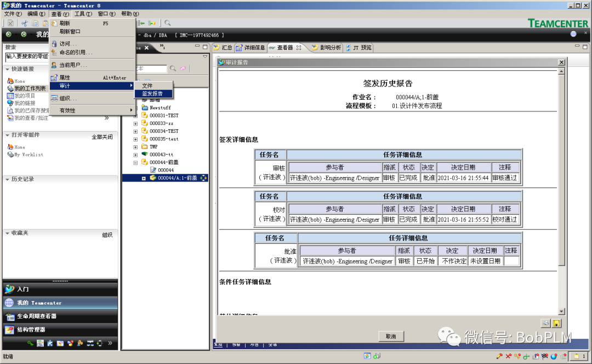Click the print icon in audit report dialog
The width and height of the screenshot is (592, 364).
pyautogui.click(x=545, y=323)
